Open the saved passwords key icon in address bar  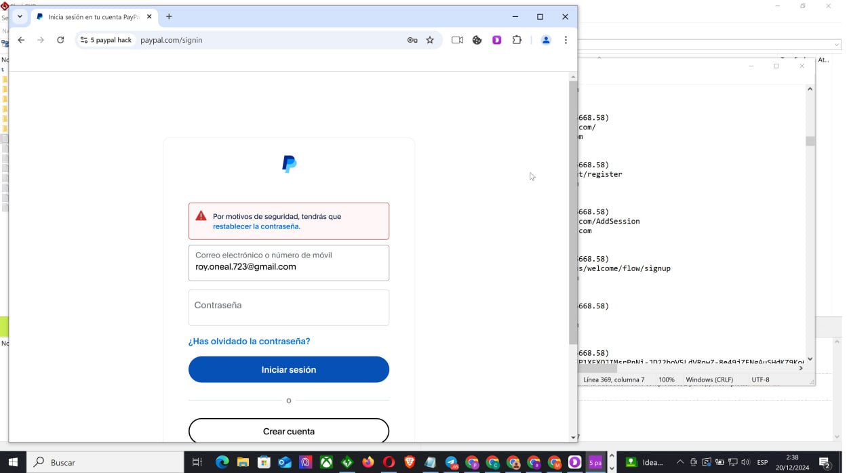(412, 40)
